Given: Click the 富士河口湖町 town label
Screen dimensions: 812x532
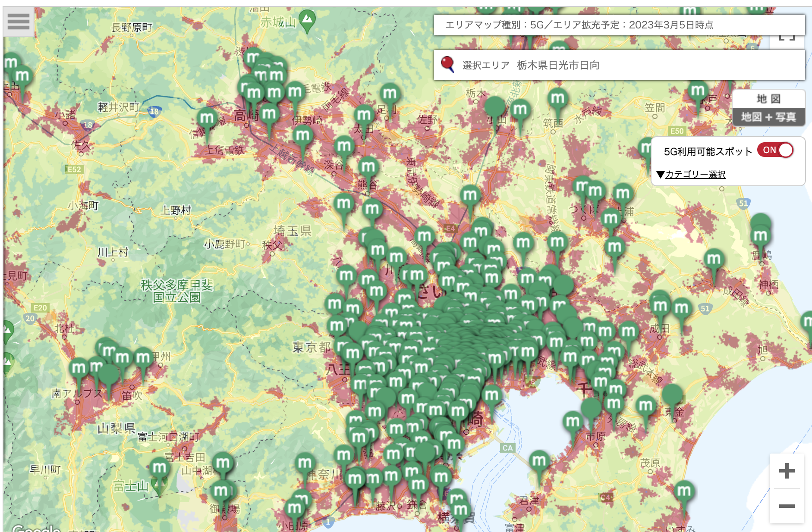Looking at the screenshot, I should 169,437.
